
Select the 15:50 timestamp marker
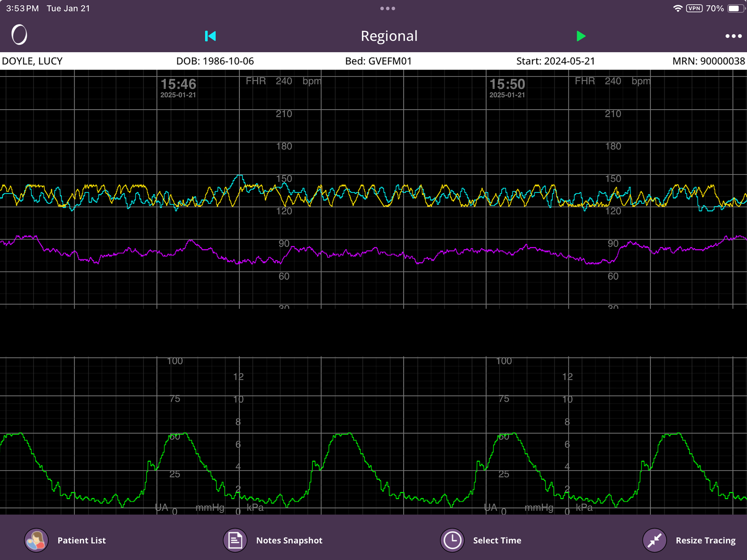tap(507, 88)
